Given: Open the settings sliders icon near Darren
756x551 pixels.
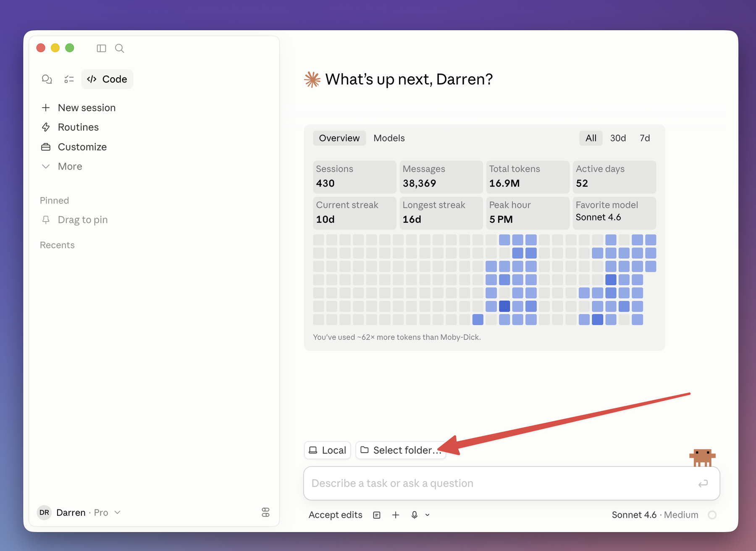Looking at the screenshot, I should 265,512.
